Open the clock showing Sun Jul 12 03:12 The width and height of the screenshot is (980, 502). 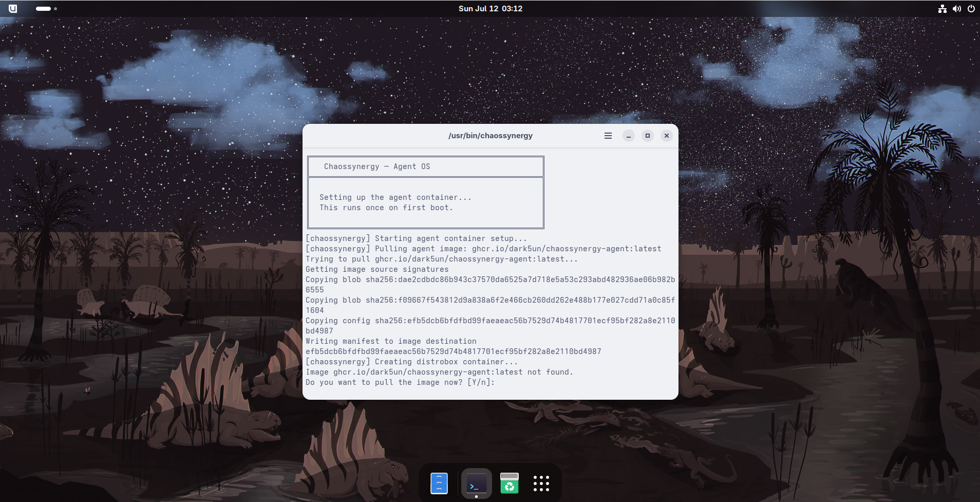pyautogui.click(x=491, y=9)
